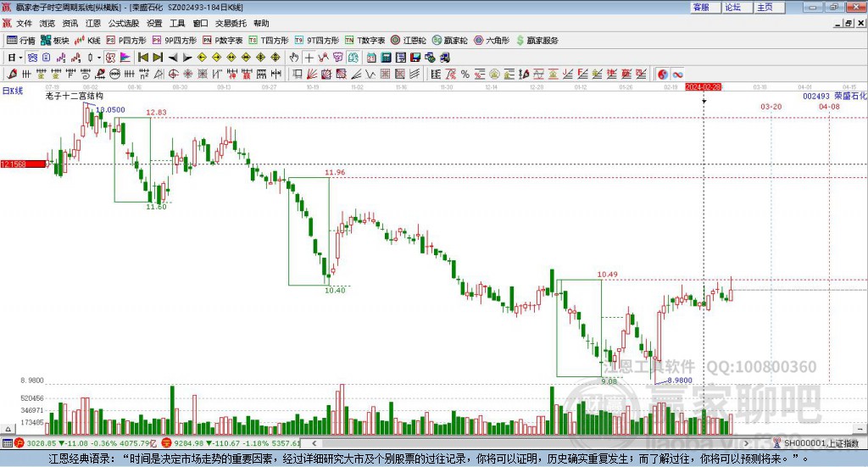
Task: Click the 03-20 date marker
Action: pyautogui.click(x=771, y=107)
